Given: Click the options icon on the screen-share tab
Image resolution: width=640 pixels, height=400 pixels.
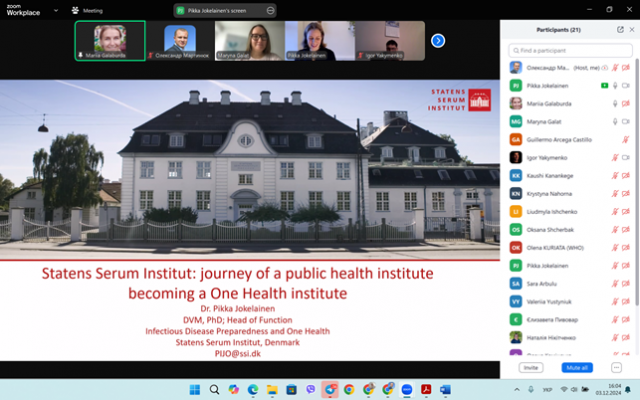Looking at the screenshot, I should click(270, 11).
